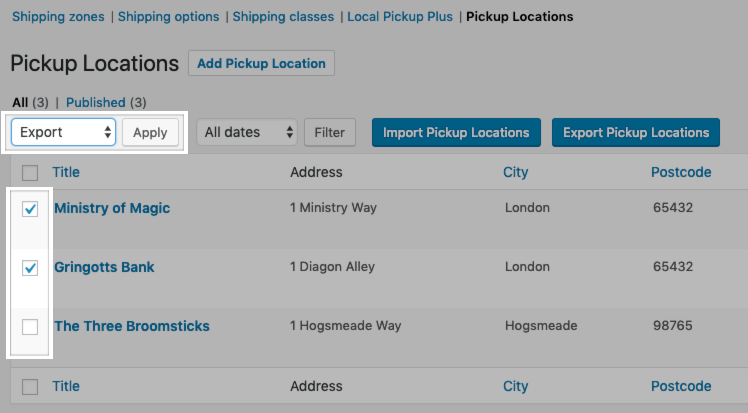Open the All dates filter dropdown
This screenshot has height=413, width=748.
click(x=247, y=132)
